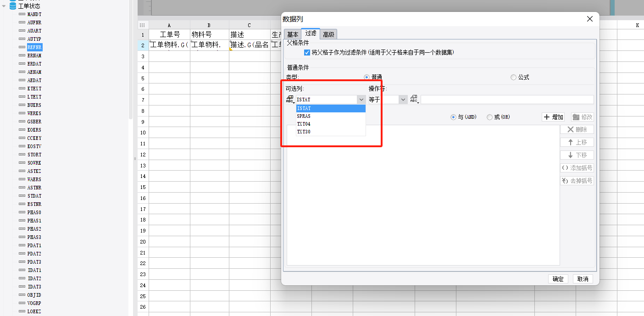644x316 pixels.
Task: Choose the 与(AND) radio option
Action: (454, 117)
